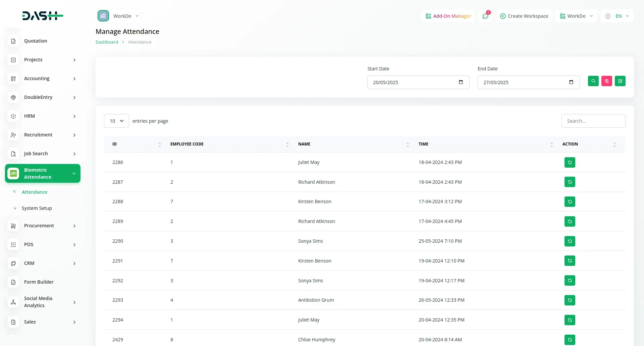Click the table Search input field
Viewport: 644px width, 346px height.
point(593,121)
